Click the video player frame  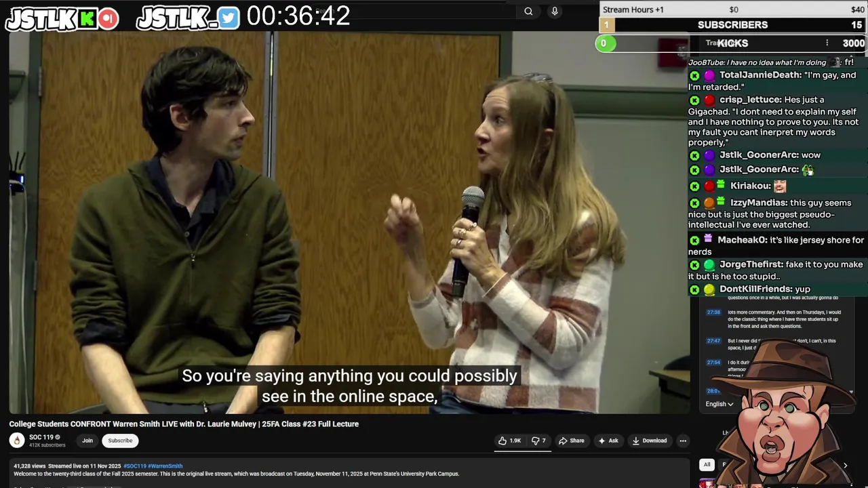pyautogui.click(x=349, y=222)
